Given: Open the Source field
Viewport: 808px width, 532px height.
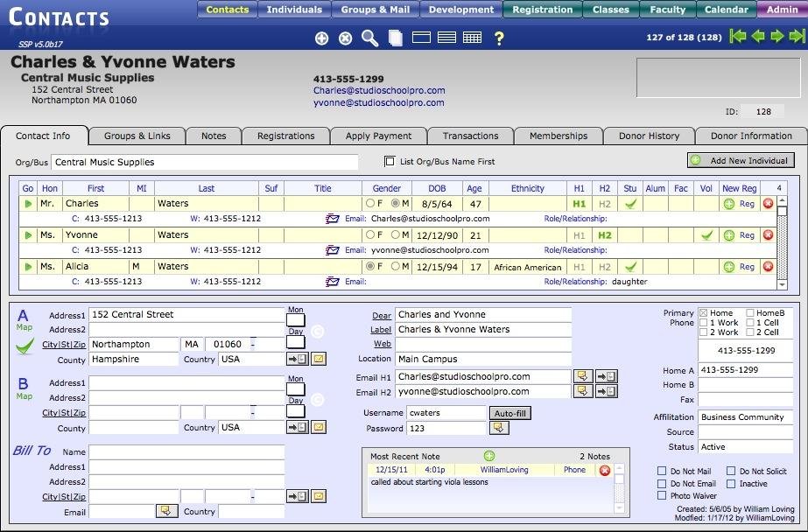Looking at the screenshot, I should click(745, 432).
